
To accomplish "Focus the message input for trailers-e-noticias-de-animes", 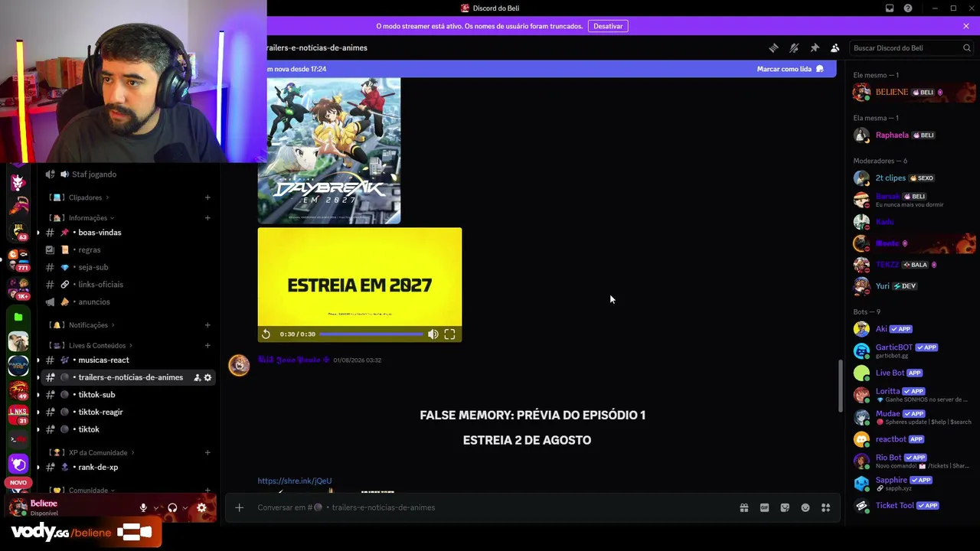I will coord(490,507).
